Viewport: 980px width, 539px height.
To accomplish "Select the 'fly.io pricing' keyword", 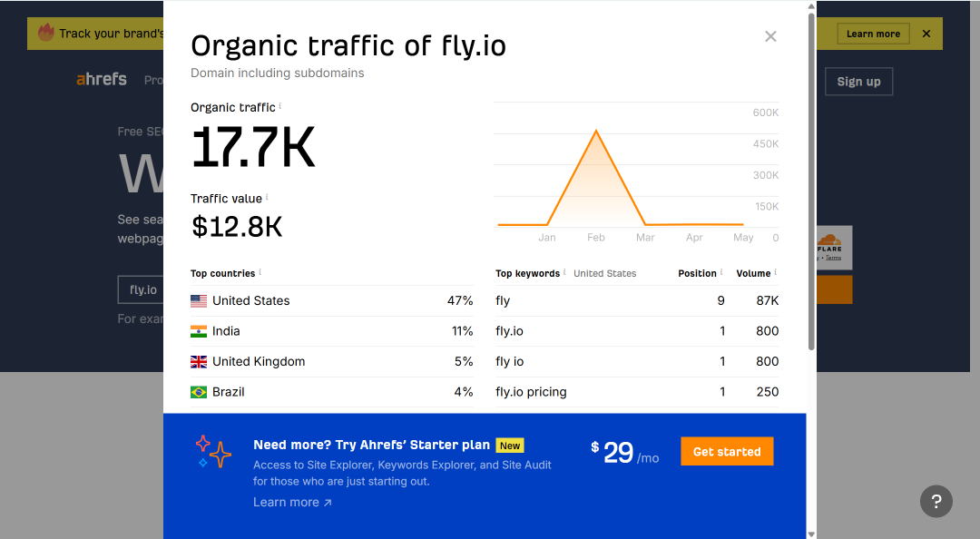I will tap(531, 392).
